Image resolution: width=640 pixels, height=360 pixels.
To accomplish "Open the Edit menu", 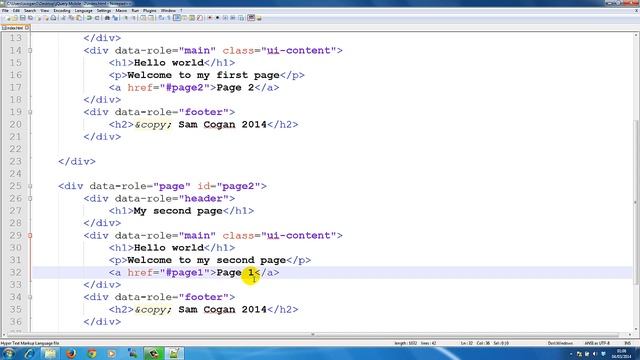I will point(16,11).
